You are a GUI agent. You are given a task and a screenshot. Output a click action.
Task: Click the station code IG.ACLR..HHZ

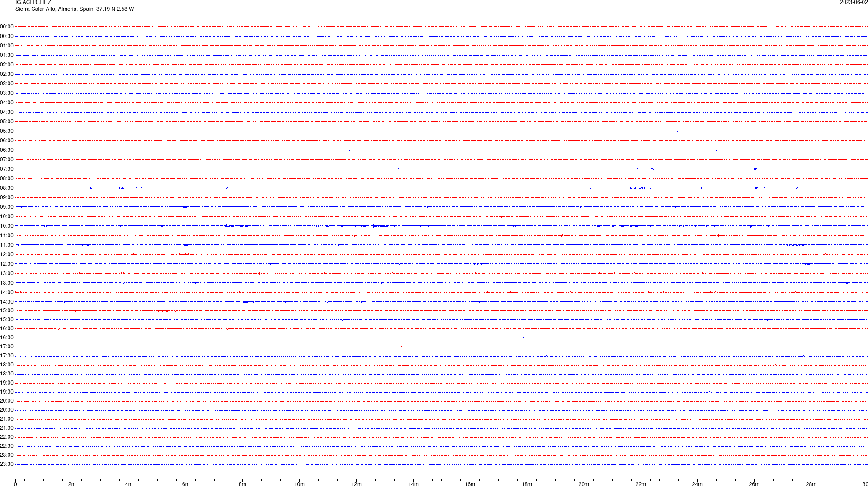tap(33, 3)
